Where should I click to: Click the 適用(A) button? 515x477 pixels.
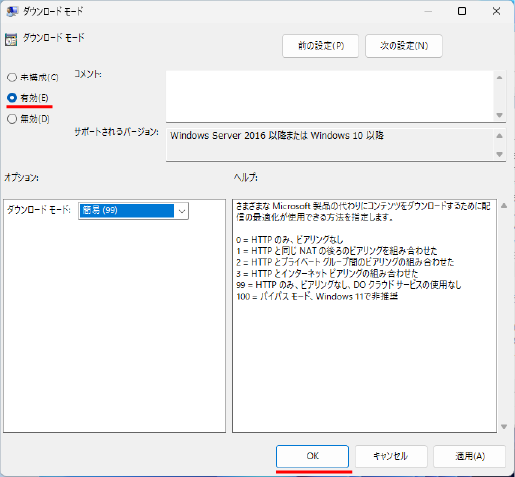click(x=469, y=456)
